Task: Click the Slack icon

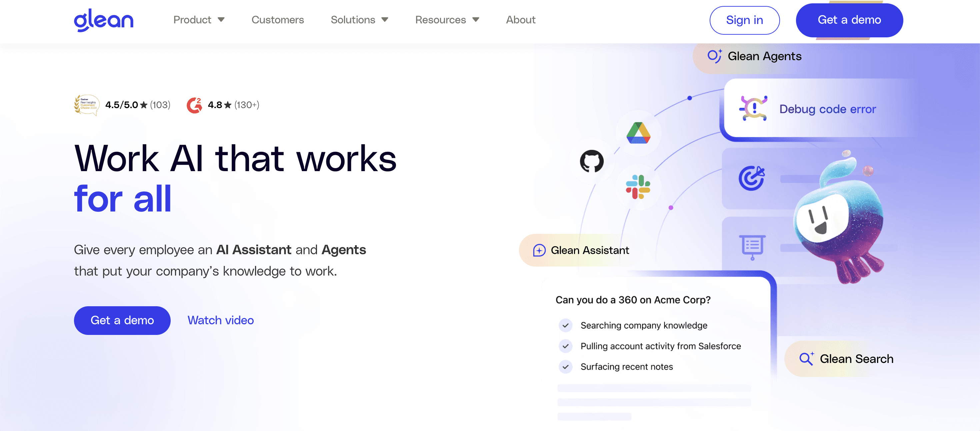Action: click(x=638, y=187)
